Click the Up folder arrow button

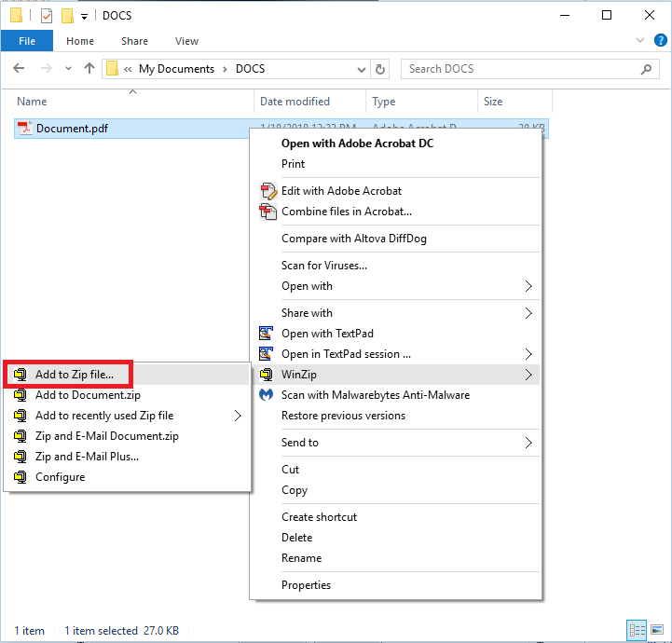click(x=89, y=69)
